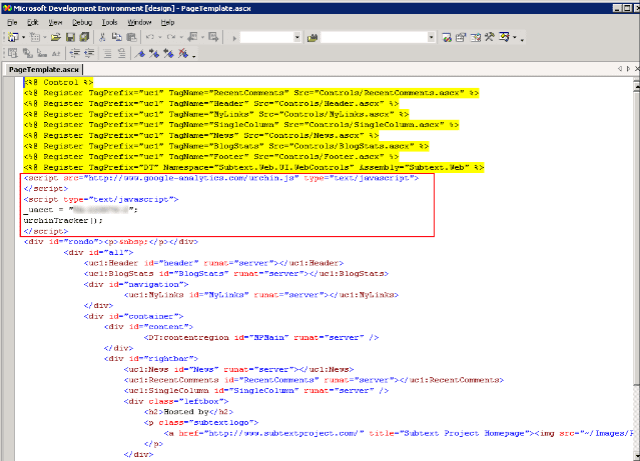This screenshot has width=640, height=461.
Task: Click the Redo arrow icon
Action: [171, 38]
